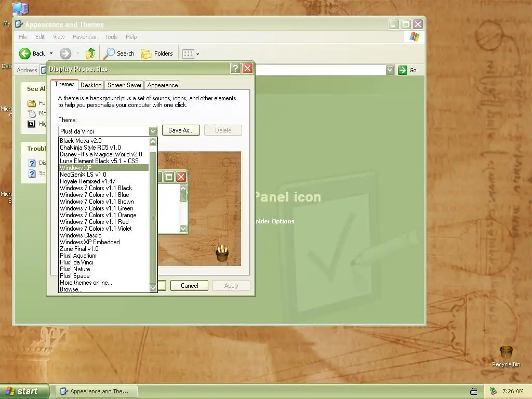
Task: Choose Windows 7 Colors v1.1 Blue
Action: pos(103,195)
